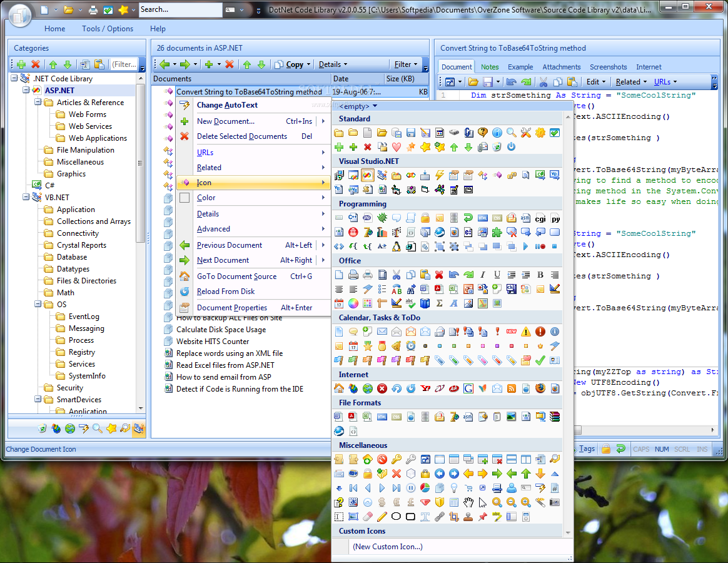
Task: Open the Help menu
Action: [158, 29]
